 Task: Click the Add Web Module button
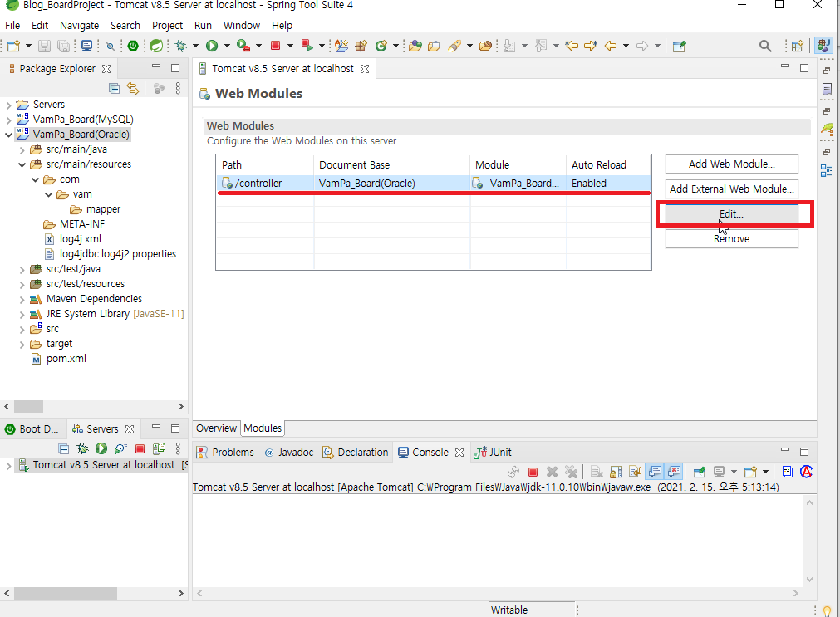(731, 164)
